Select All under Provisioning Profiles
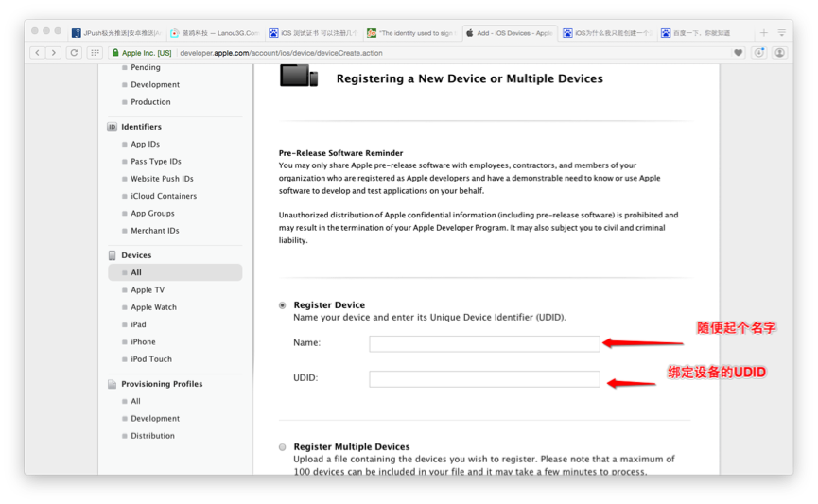Image resolution: width=818 pixels, height=504 pixels. (x=135, y=401)
